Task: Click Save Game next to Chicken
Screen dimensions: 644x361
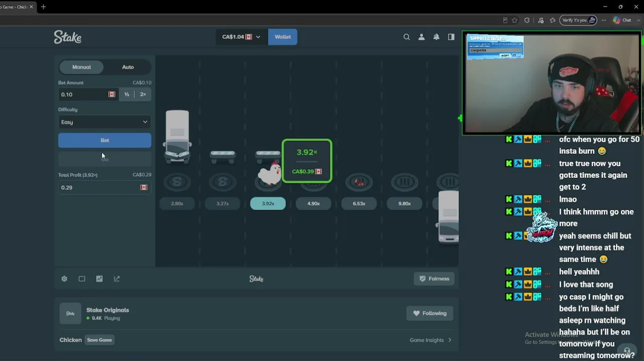Action: [x=99, y=340]
